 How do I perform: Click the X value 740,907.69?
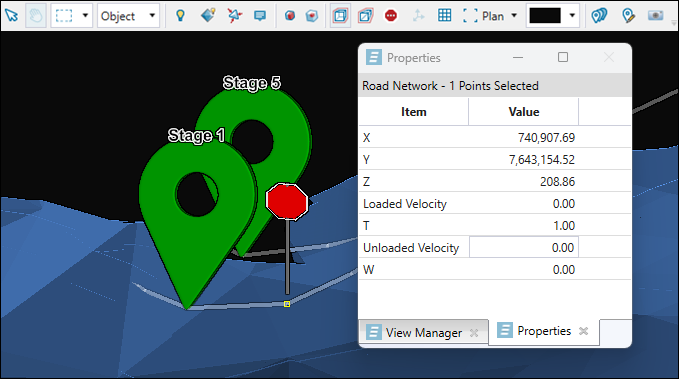546,138
